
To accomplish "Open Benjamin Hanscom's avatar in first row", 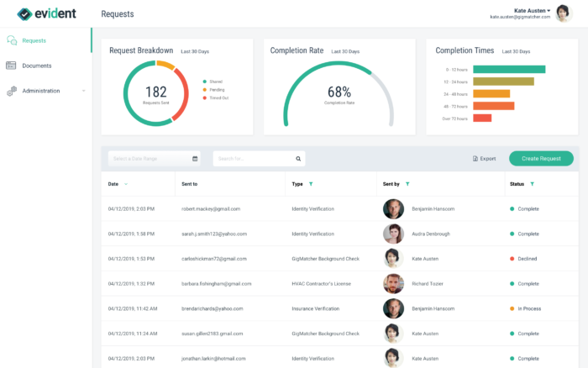I will pos(393,208).
